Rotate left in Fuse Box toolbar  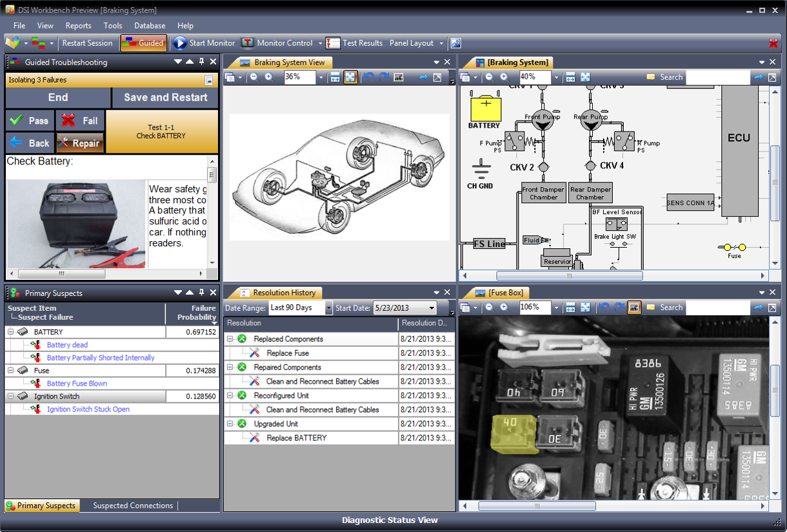[604, 308]
